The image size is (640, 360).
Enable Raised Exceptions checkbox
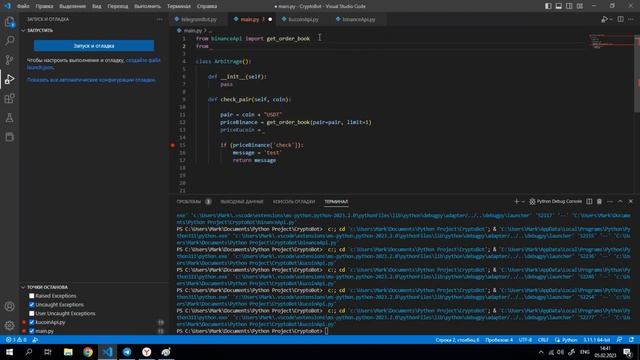pos(32,296)
